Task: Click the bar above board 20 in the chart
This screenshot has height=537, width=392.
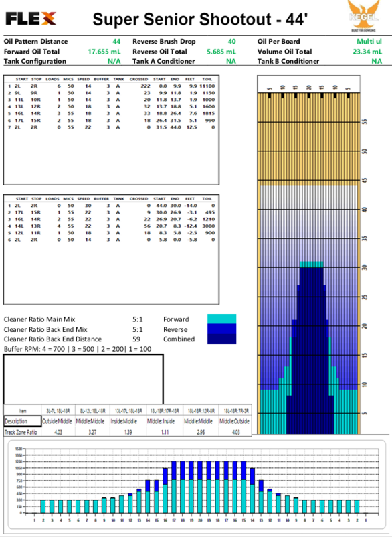Action: tap(200, 487)
